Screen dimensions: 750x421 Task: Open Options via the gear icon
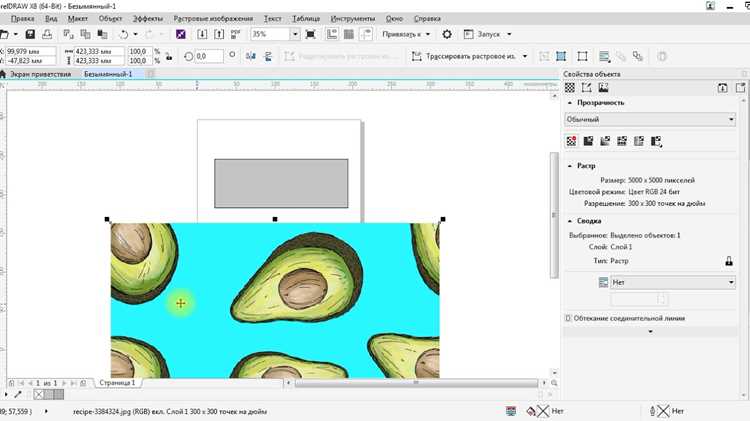(x=447, y=34)
